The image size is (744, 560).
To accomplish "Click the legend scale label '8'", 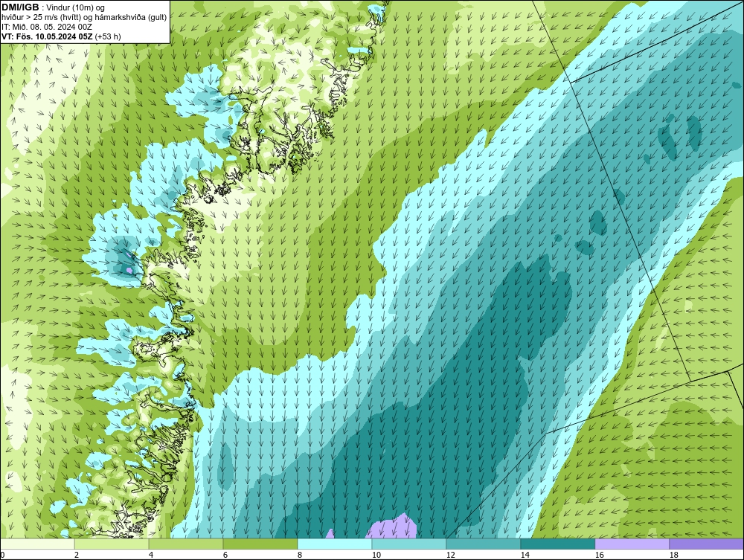I will (299, 555).
